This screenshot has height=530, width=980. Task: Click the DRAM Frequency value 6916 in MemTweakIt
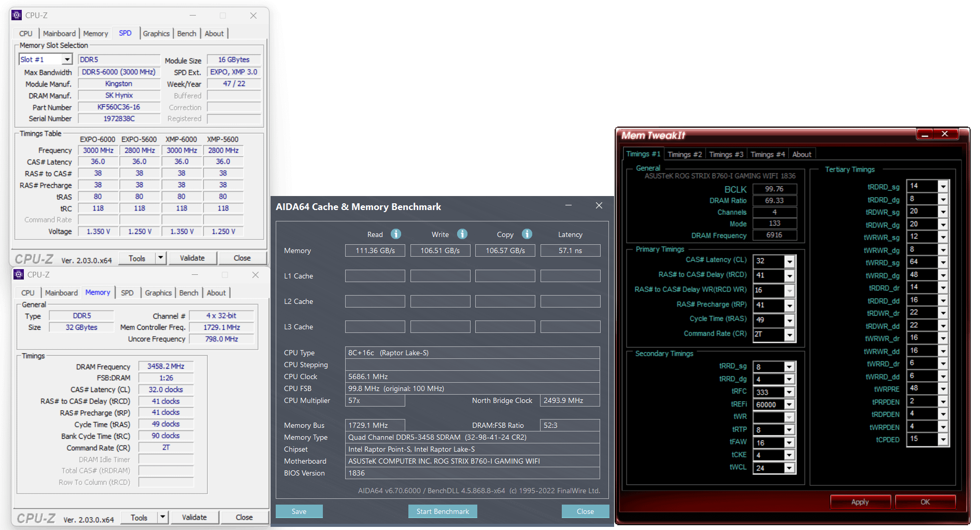coord(774,235)
